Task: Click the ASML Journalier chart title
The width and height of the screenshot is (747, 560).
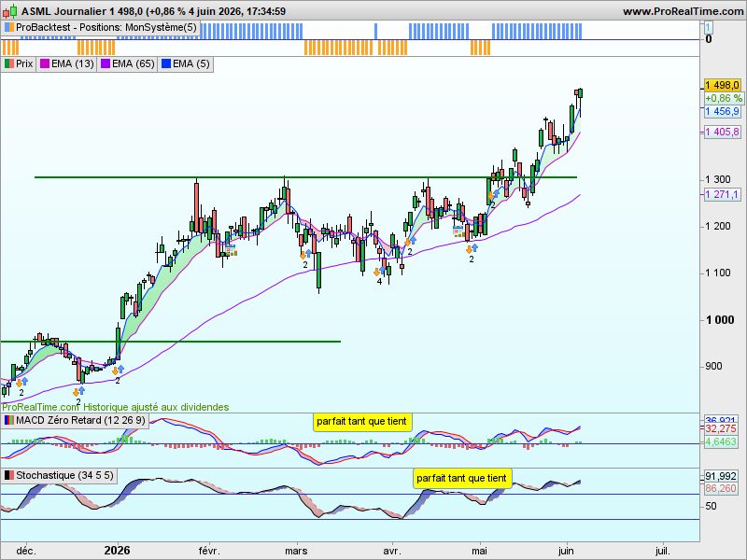Action: [x=153, y=11]
